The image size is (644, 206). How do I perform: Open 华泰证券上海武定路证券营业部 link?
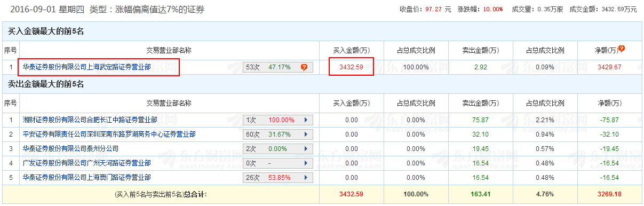(87, 67)
